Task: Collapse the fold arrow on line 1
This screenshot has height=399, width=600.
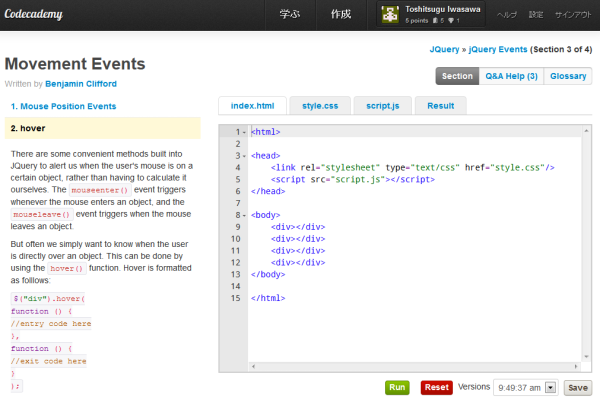Action: coord(245,132)
